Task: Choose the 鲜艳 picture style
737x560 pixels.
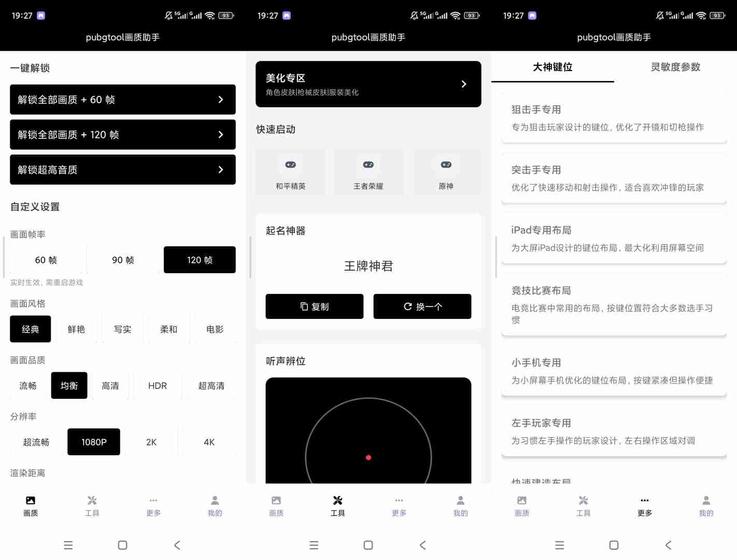Action: pos(76,329)
